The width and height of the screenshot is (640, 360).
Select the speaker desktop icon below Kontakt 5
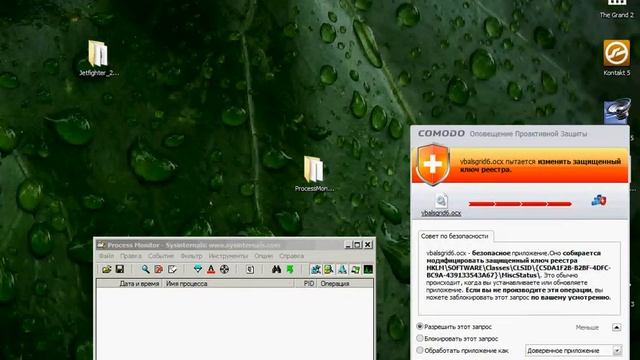click(x=617, y=111)
